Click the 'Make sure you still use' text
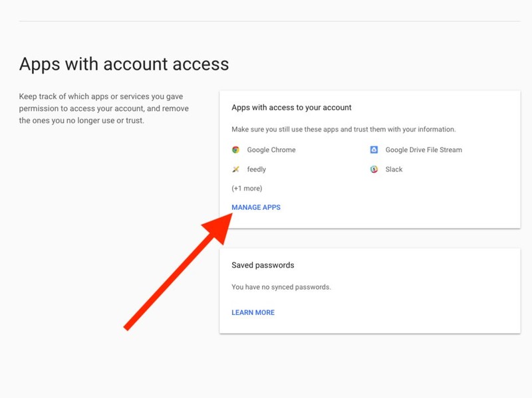 click(343, 130)
